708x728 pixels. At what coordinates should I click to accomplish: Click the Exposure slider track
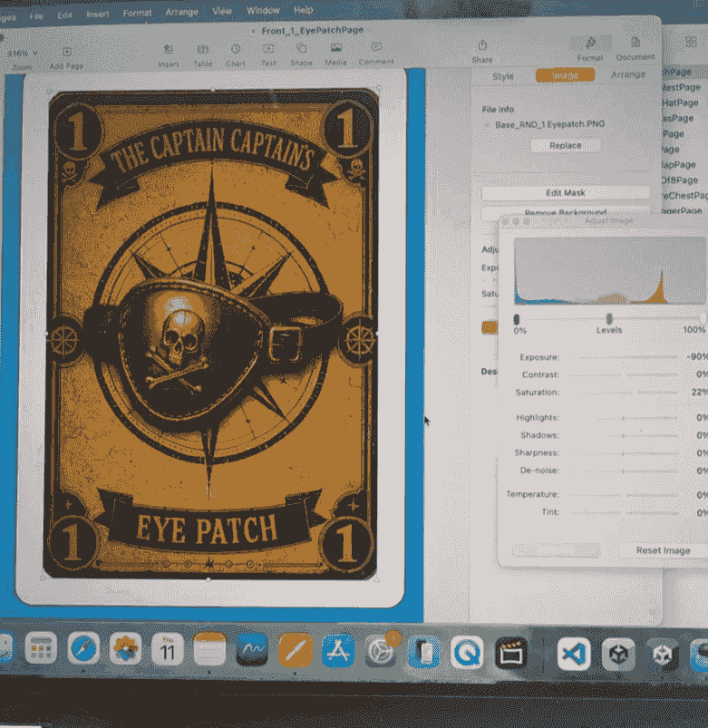(623, 357)
